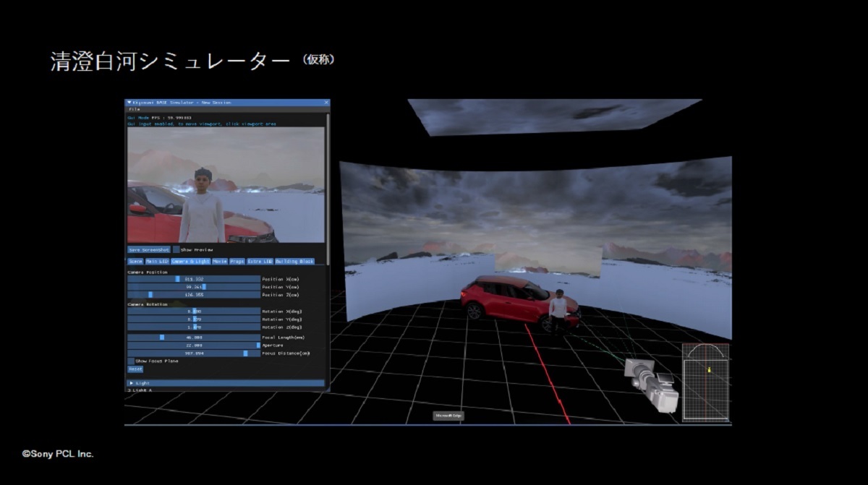Click the yellow camera marker in minimap
Viewport: 868px width, 485px height.
[x=710, y=370]
